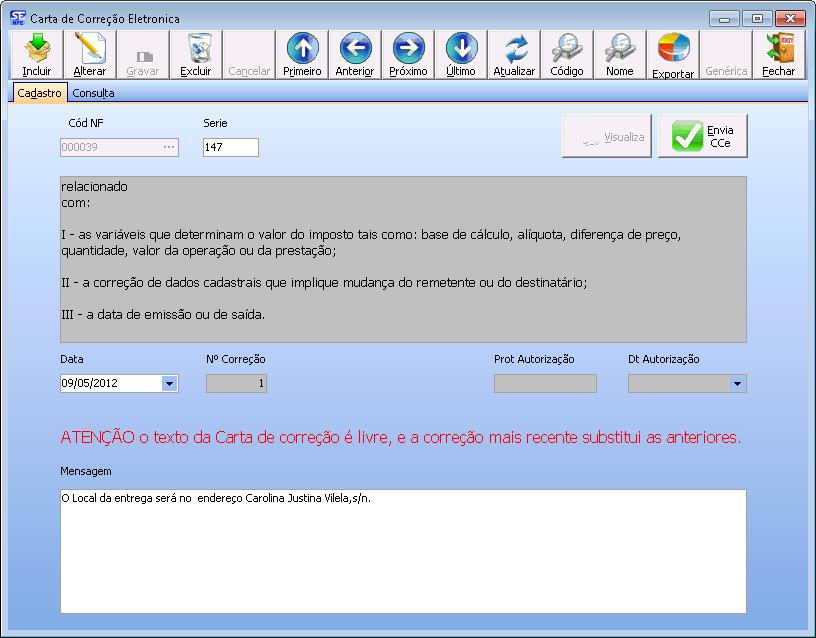
Task: Select the Cadastro tab
Action: click(40, 93)
